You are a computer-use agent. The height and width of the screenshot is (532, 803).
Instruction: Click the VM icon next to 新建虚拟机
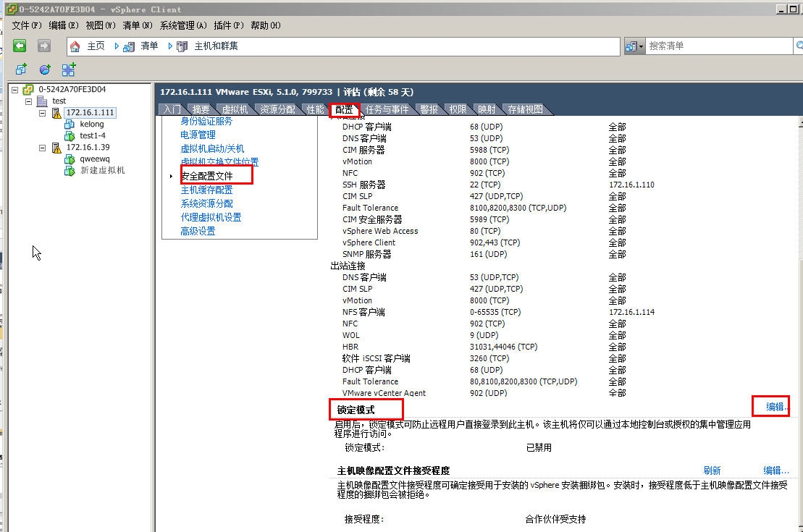[x=70, y=171]
